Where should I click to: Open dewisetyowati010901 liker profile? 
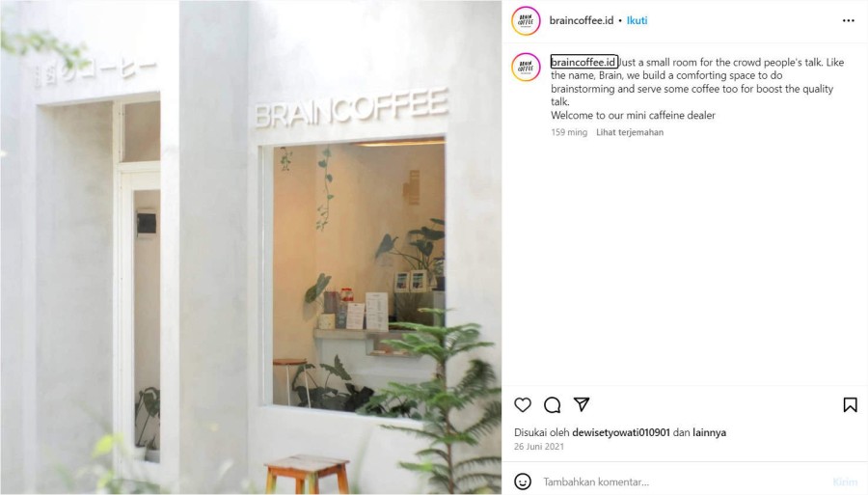coord(620,432)
